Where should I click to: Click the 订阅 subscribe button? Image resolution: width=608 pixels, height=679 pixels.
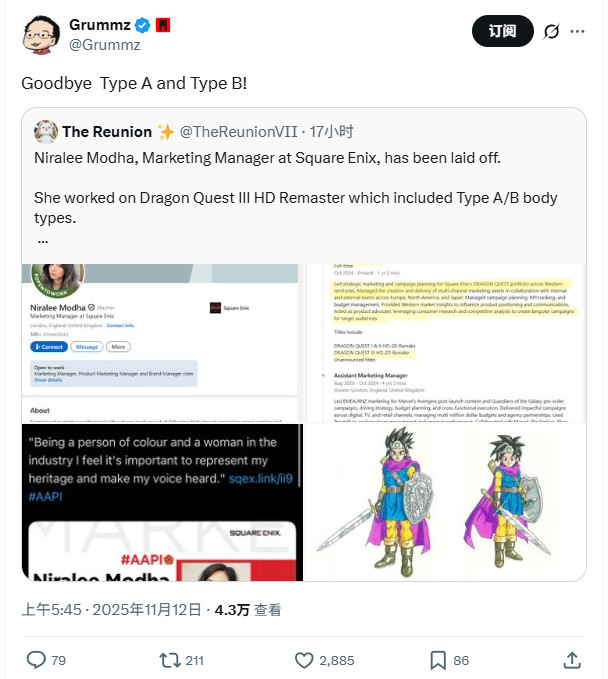(503, 32)
